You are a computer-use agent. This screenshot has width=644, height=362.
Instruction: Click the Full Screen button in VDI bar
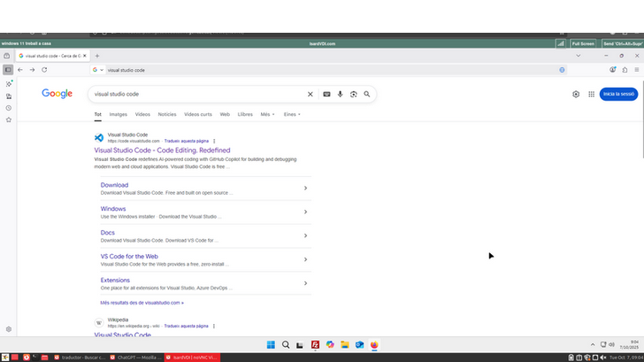click(x=584, y=42)
